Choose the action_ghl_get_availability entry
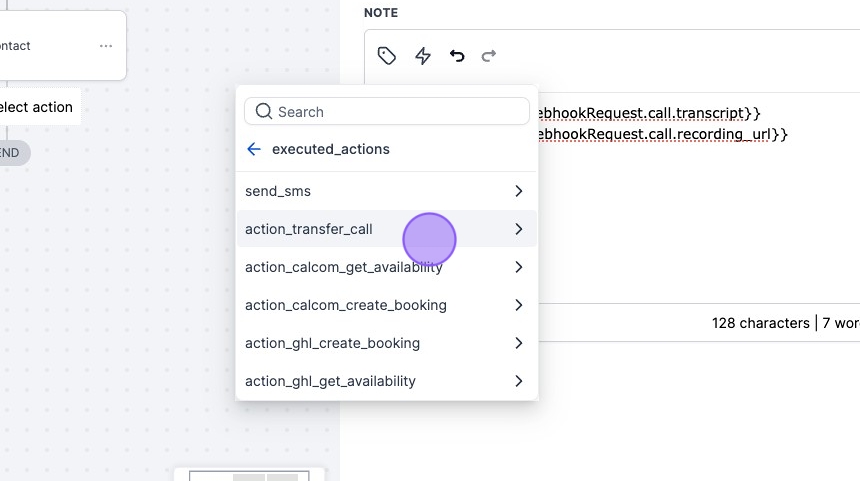This screenshot has width=860, height=481. tap(330, 381)
